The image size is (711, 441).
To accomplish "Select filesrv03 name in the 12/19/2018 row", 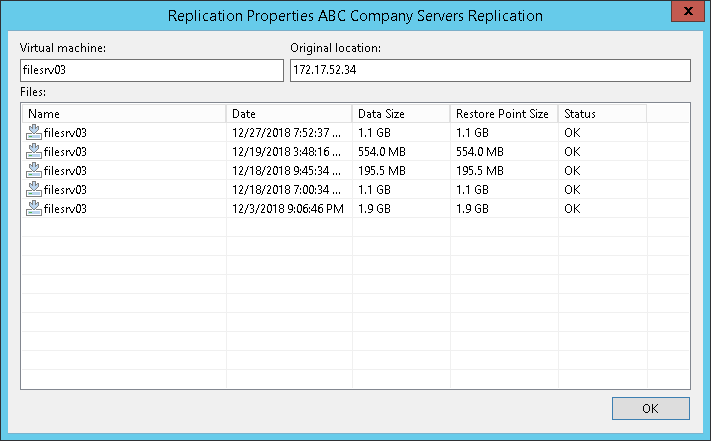I will click(x=65, y=152).
